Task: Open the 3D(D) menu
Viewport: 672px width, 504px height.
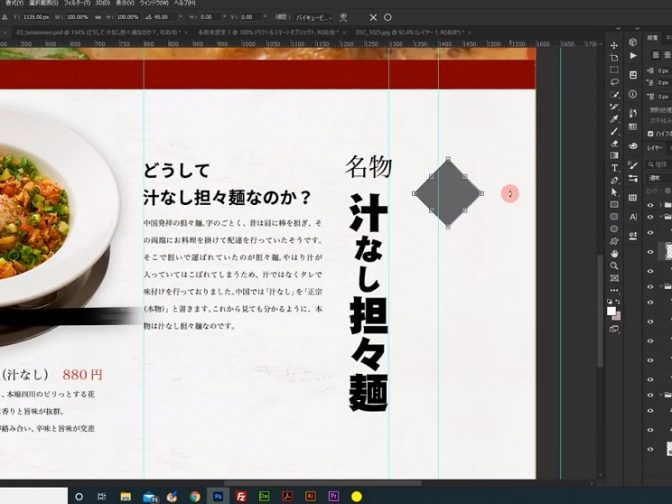Action: 103,3
